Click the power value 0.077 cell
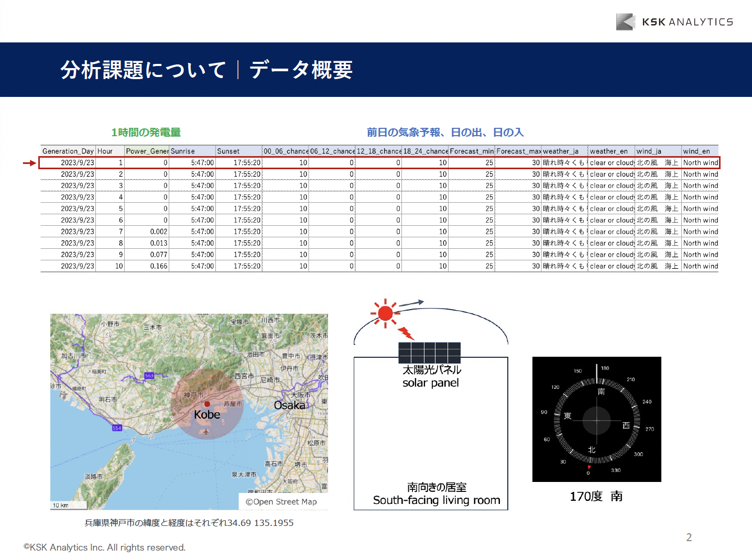This screenshot has height=560, width=752. [147, 255]
